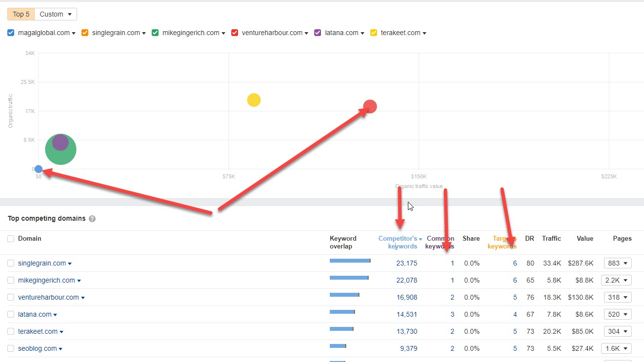The height and width of the screenshot is (362, 644).
Task: Click common keywords value 3 for latana.com
Action: pos(452,314)
